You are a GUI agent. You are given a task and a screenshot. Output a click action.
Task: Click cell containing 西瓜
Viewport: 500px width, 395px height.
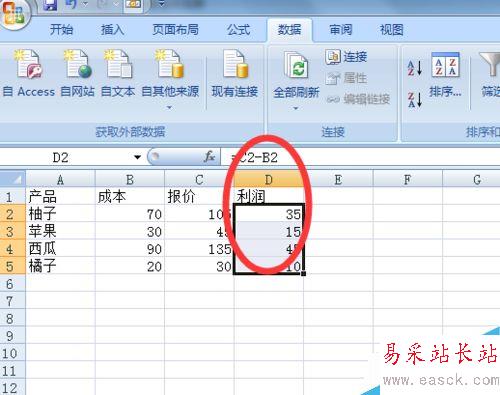pos(60,248)
